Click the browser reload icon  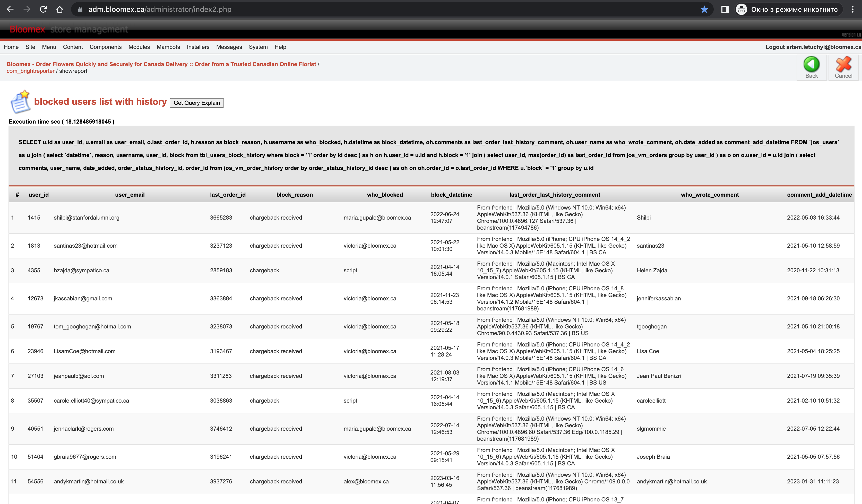click(x=43, y=9)
